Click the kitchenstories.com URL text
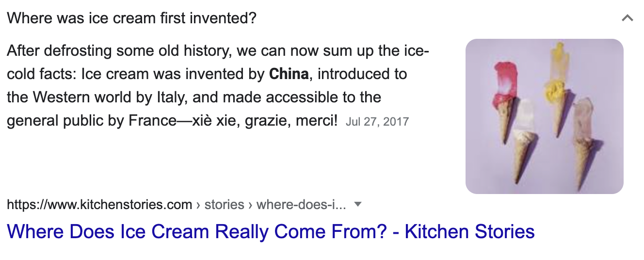Image resolution: width=644 pixels, height=260 pixels. (x=99, y=205)
